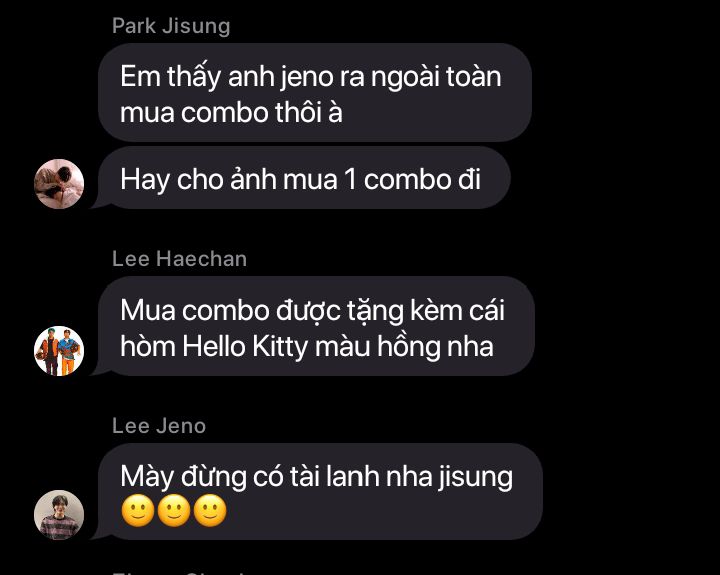The height and width of the screenshot is (575, 720).
Task: Select message 'Em thấy anh jeno ra ngoài'
Action: [315, 92]
